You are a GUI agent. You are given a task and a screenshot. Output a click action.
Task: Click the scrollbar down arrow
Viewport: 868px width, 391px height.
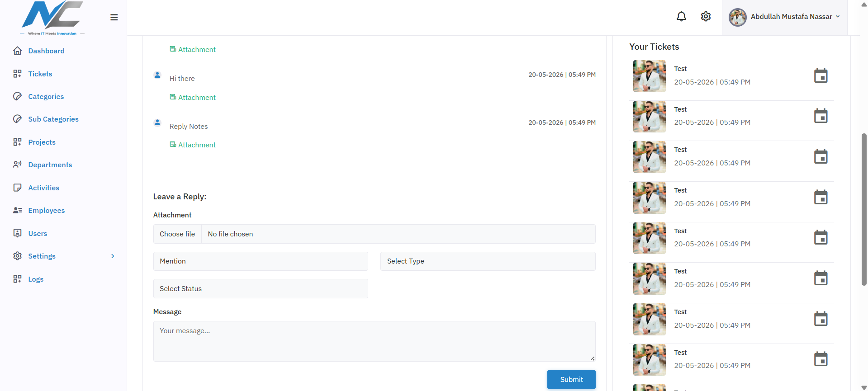(864, 387)
